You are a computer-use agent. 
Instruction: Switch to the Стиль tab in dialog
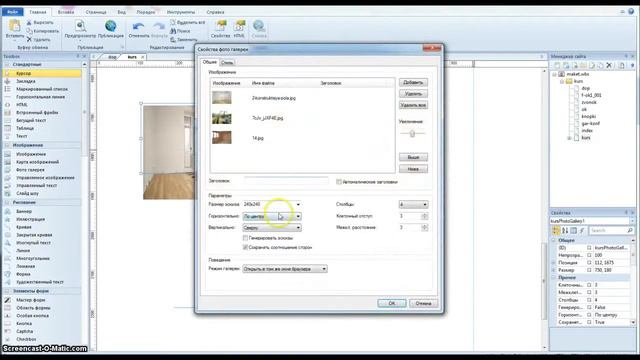227,62
